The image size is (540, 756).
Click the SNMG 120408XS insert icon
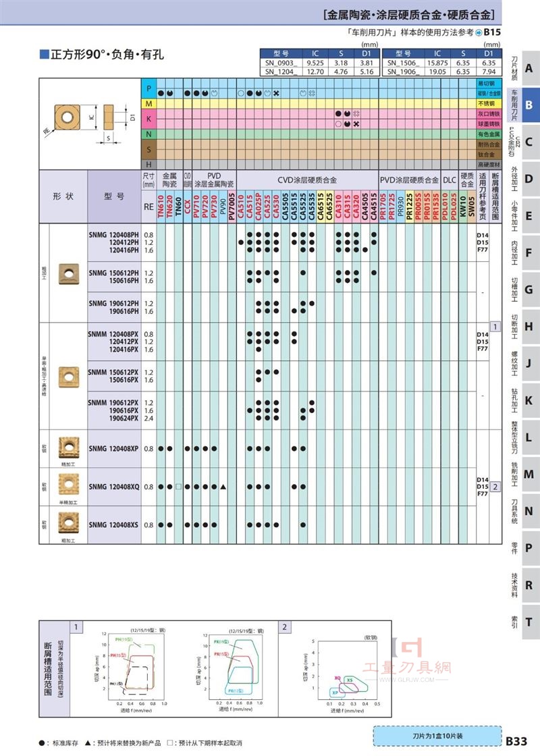coord(68,522)
